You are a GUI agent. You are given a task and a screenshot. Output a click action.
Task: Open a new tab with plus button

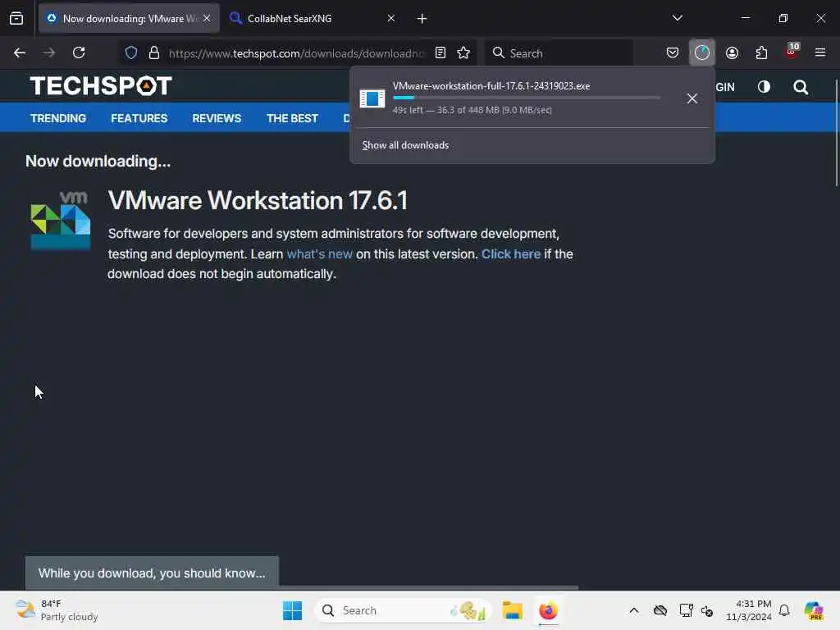(422, 19)
